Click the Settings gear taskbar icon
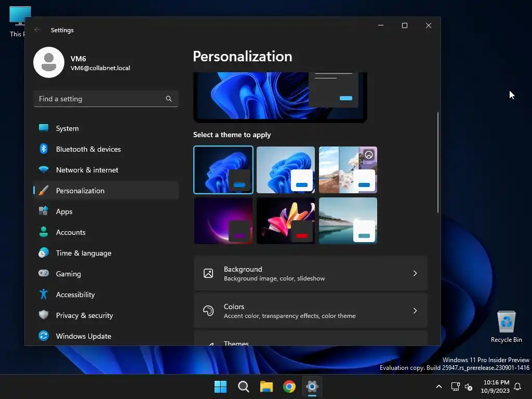The width and height of the screenshot is (532, 399). pos(312,387)
